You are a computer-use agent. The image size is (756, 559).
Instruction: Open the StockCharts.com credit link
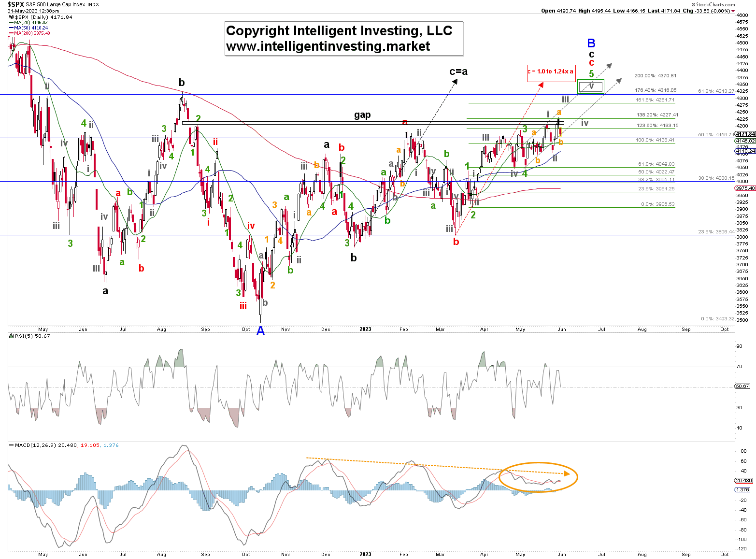click(713, 4)
